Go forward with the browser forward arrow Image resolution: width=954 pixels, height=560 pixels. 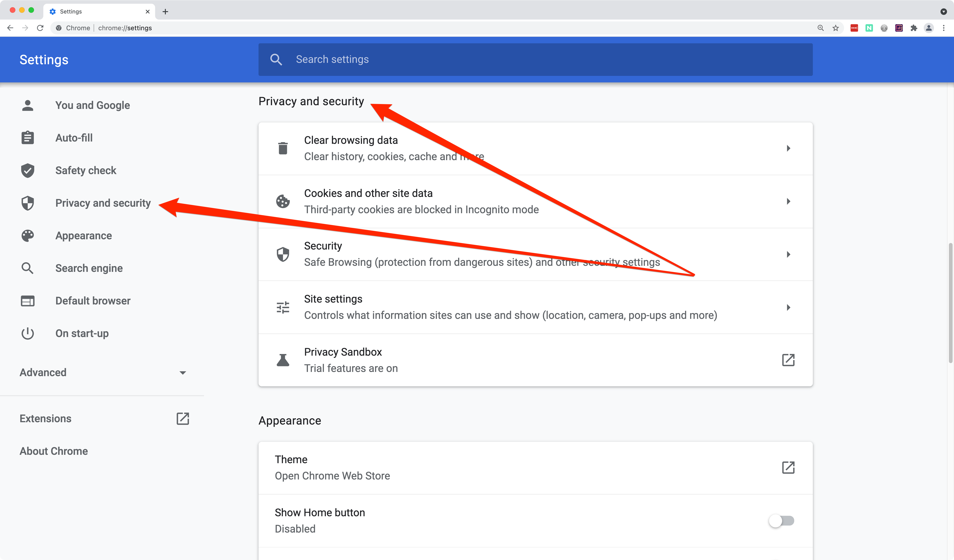pos(25,28)
